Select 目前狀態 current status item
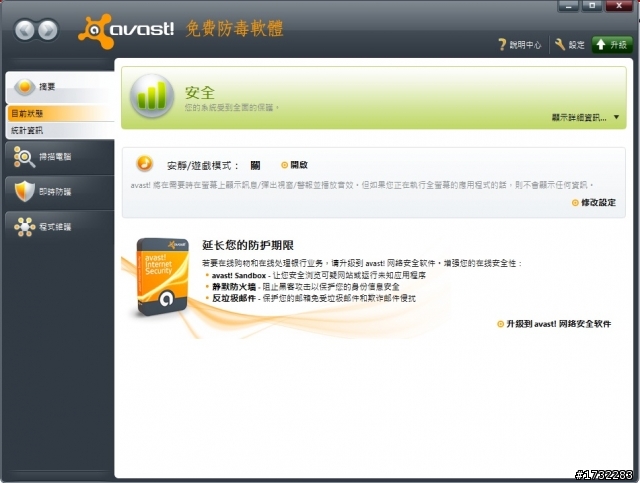This screenshot has height=483, width=640. pyautogui.click(x=60, y=114)
